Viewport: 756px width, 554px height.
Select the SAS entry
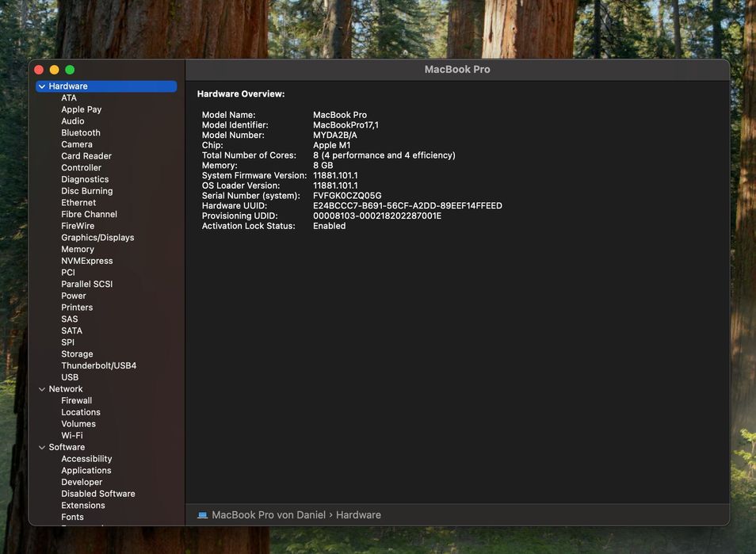70,319
